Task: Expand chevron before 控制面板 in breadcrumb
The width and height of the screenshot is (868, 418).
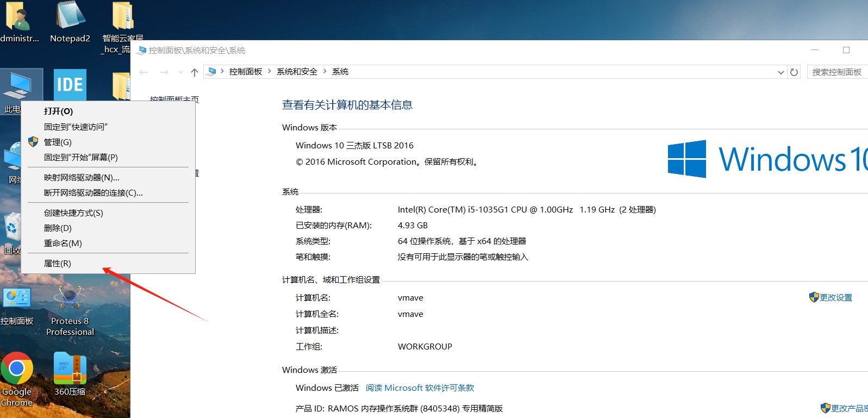Action: click(x=222, y=71)
